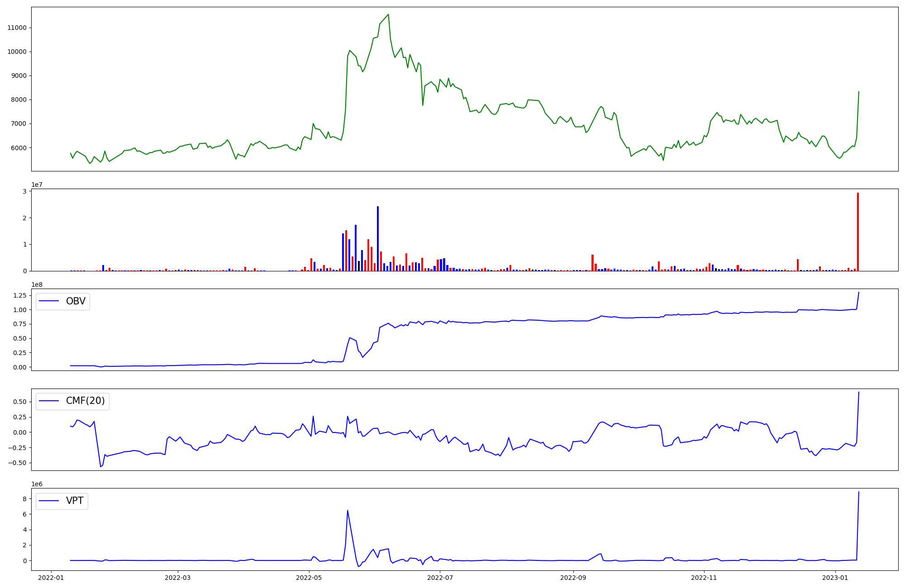
Task: Click the 2022-01 x-axis date label
Action: [51, 578]
